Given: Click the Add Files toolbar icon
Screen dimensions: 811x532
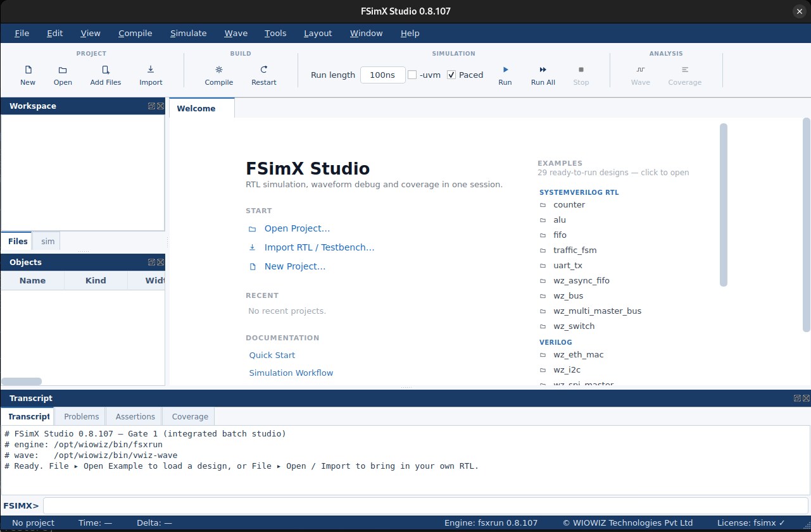Looking at the screenshot, I should coord(105,70).
